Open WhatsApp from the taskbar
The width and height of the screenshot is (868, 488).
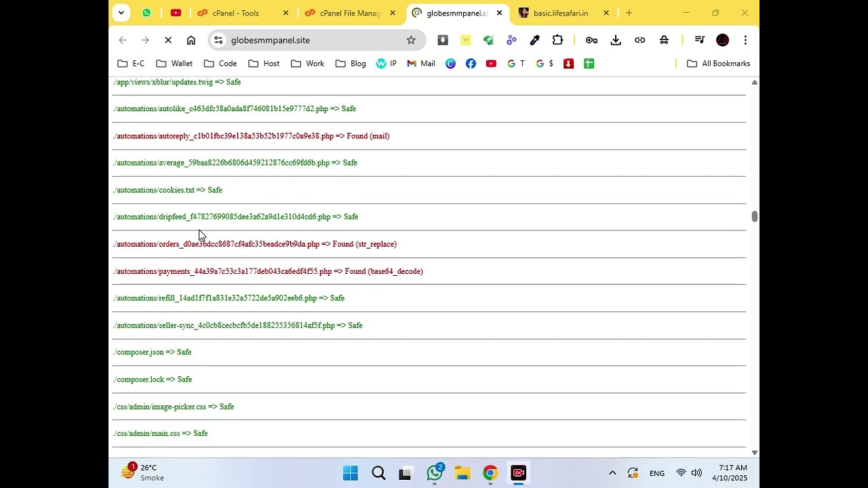coord(435,473)
